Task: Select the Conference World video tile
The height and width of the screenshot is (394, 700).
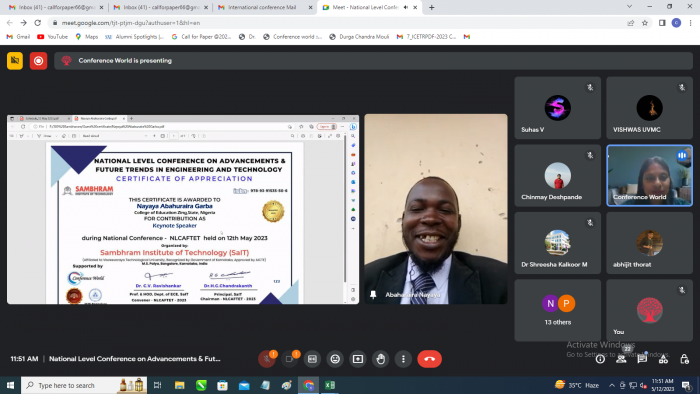Action: 649,175
